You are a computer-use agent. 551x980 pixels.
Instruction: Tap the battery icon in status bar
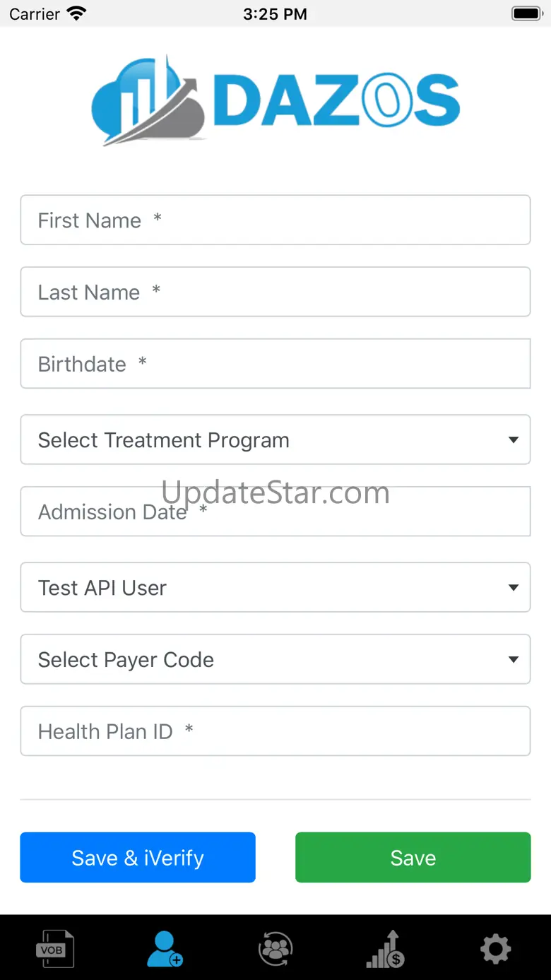point(526,13)
